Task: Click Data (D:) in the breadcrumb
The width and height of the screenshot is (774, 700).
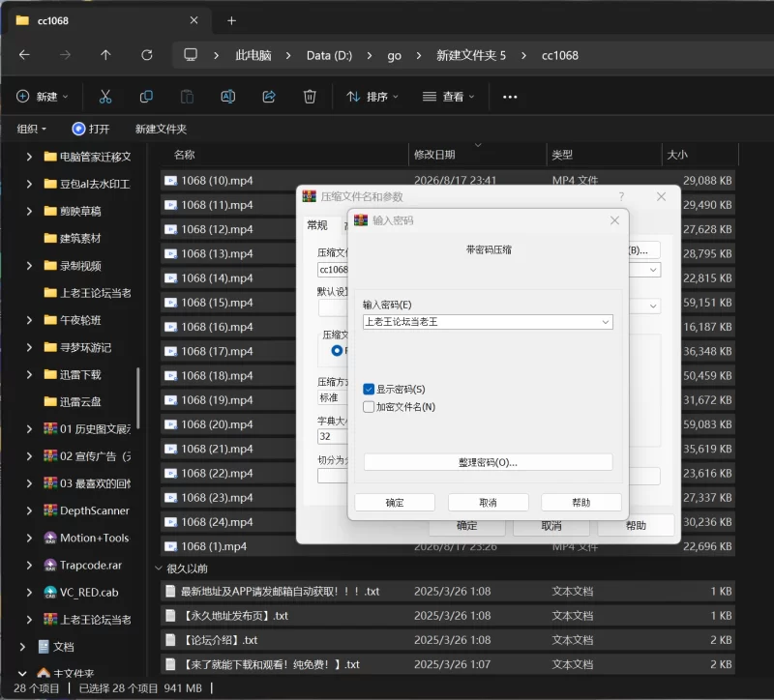Action: (x=329, y=55)
